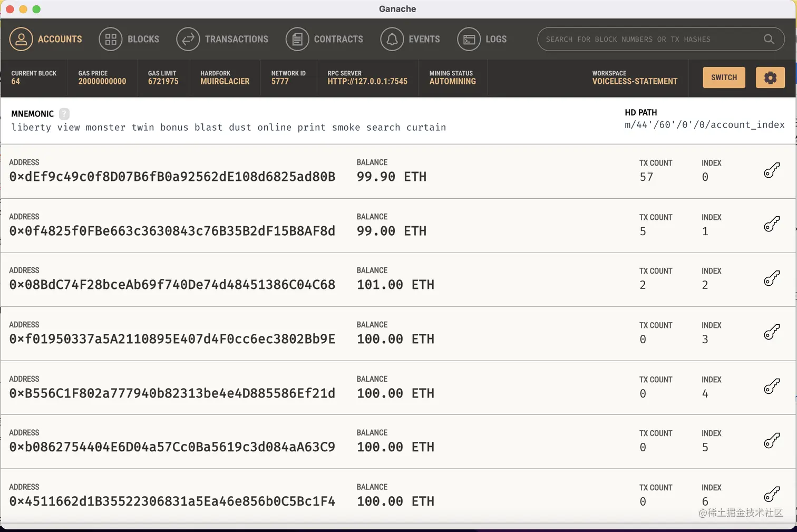Viewport: 797px width, 532px height.
Task: Click the Current Block value 64
Action: coord(16,81)
